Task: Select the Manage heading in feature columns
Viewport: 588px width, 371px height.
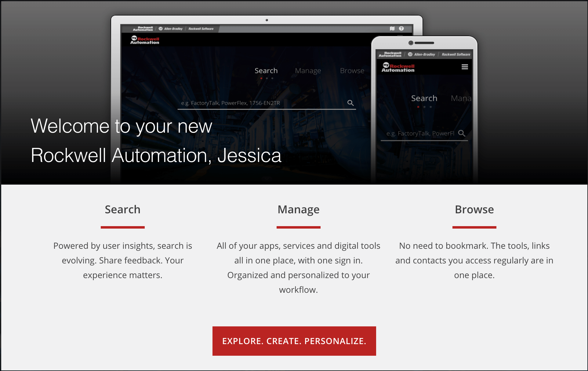Action: pyautogui.click(x=298, y=210)
